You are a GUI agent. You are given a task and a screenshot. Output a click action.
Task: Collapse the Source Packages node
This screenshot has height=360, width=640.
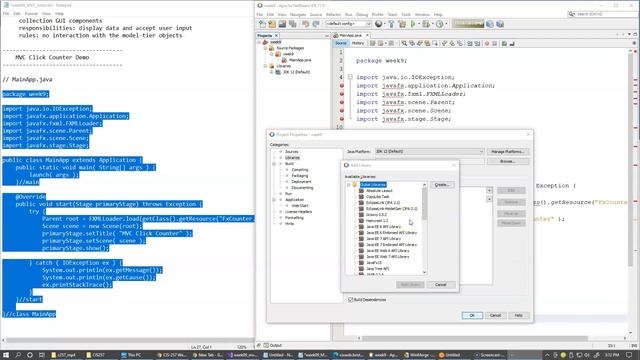pyautogui.click(x=265, y=48)
